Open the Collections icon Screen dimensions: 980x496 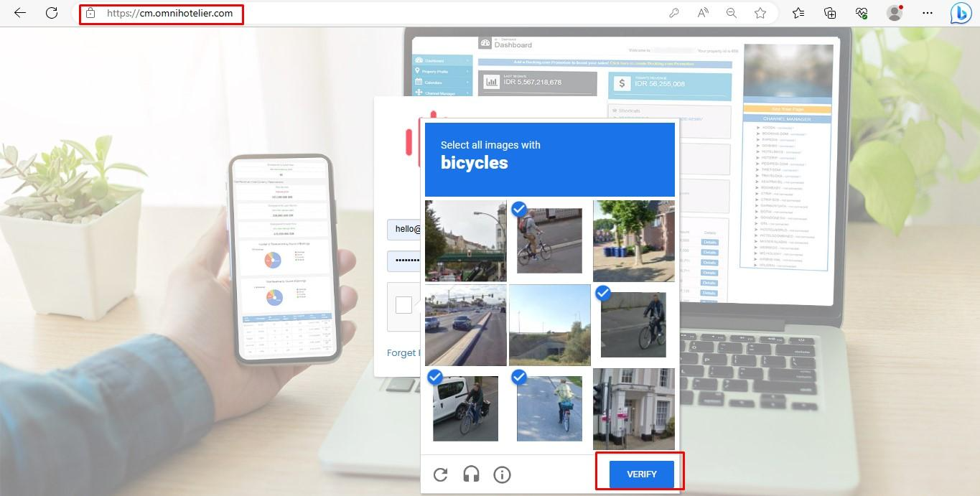830,13
